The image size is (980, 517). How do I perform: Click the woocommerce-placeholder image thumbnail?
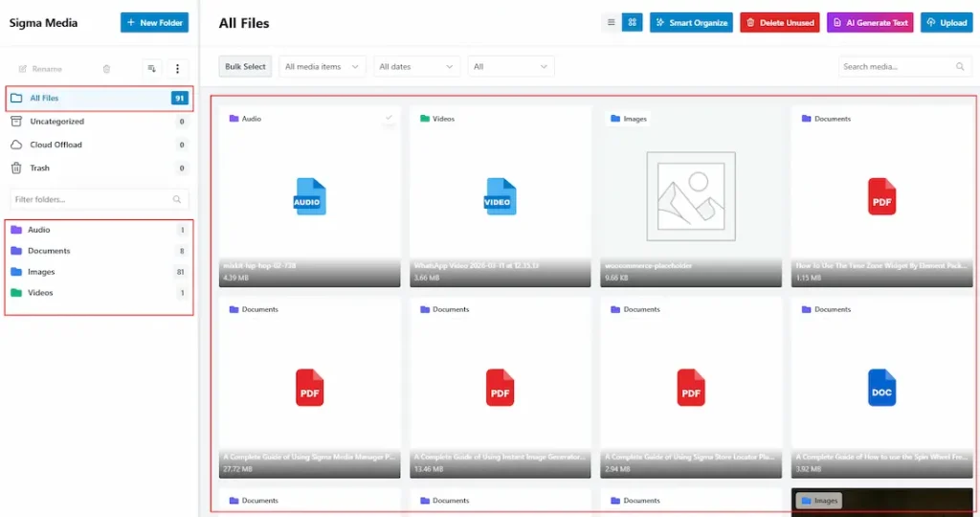coord(691,195)
